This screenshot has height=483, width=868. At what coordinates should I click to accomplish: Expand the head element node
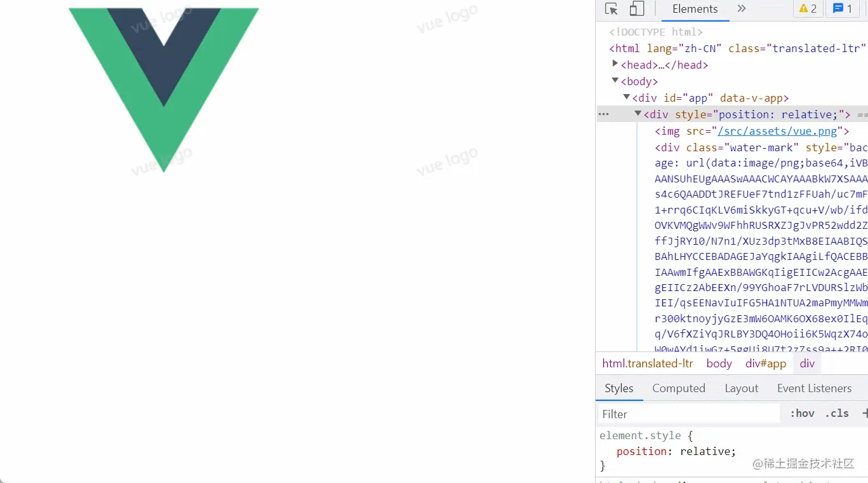click(615, 64)
